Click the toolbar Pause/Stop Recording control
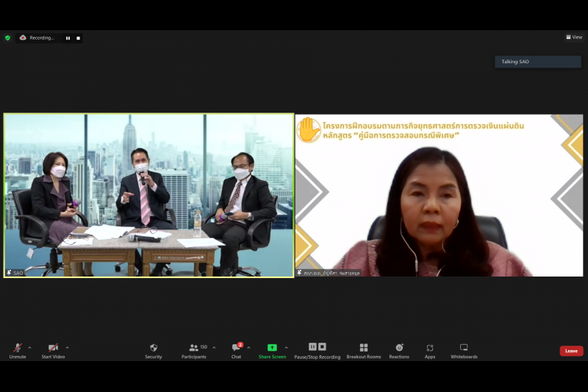Screen dimensions: 588x392 click(317, 350)
